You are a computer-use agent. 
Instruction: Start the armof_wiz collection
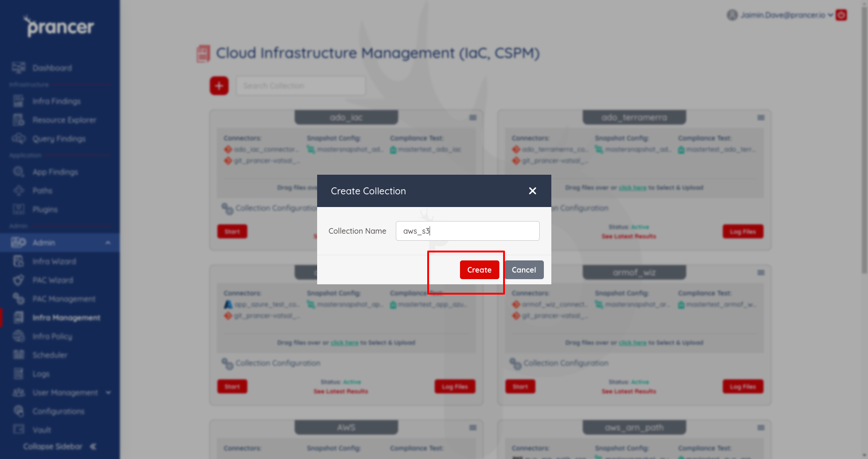pyautogui.click(x=520, y=386)
